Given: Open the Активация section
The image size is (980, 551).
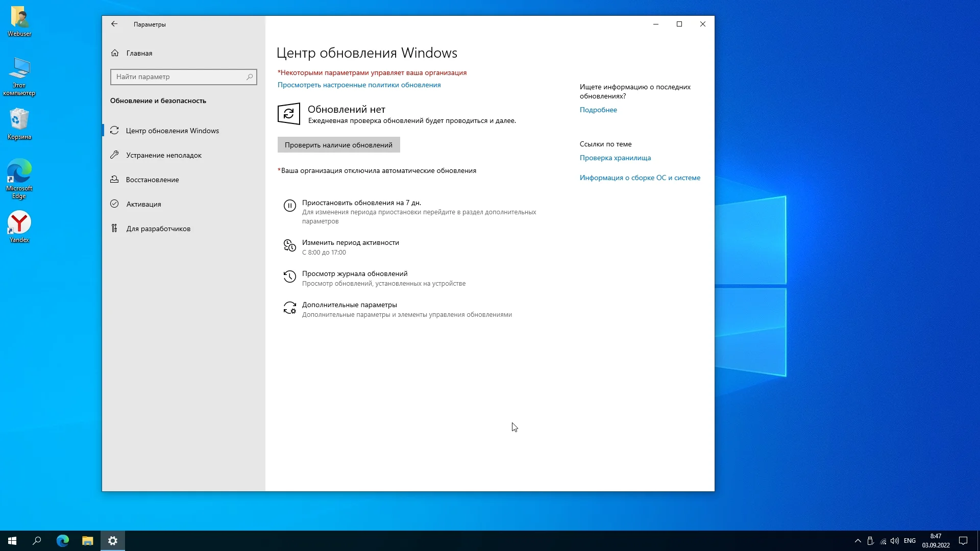Looking at the screenshot, I should point(143,204).
